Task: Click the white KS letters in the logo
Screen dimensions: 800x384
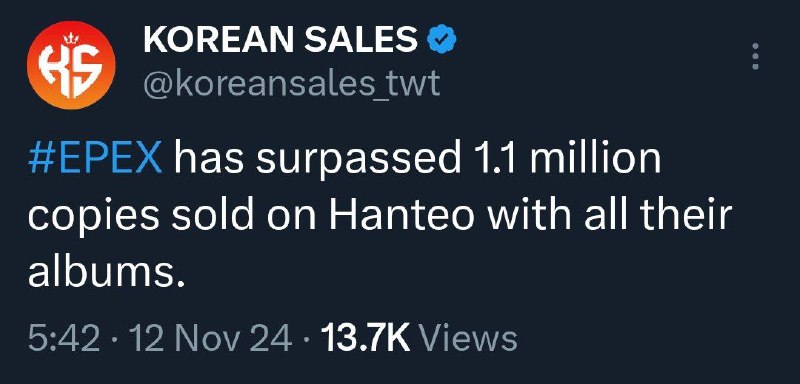Action: 71,70
